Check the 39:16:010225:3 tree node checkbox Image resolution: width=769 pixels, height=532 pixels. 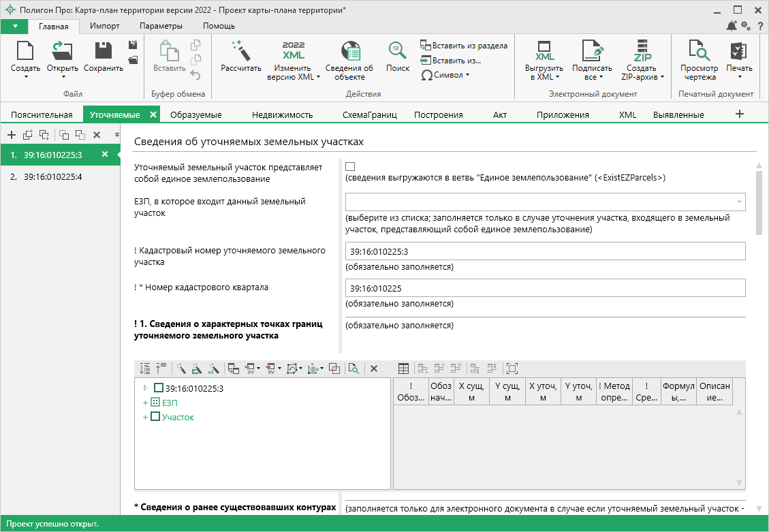click(158, 388)
